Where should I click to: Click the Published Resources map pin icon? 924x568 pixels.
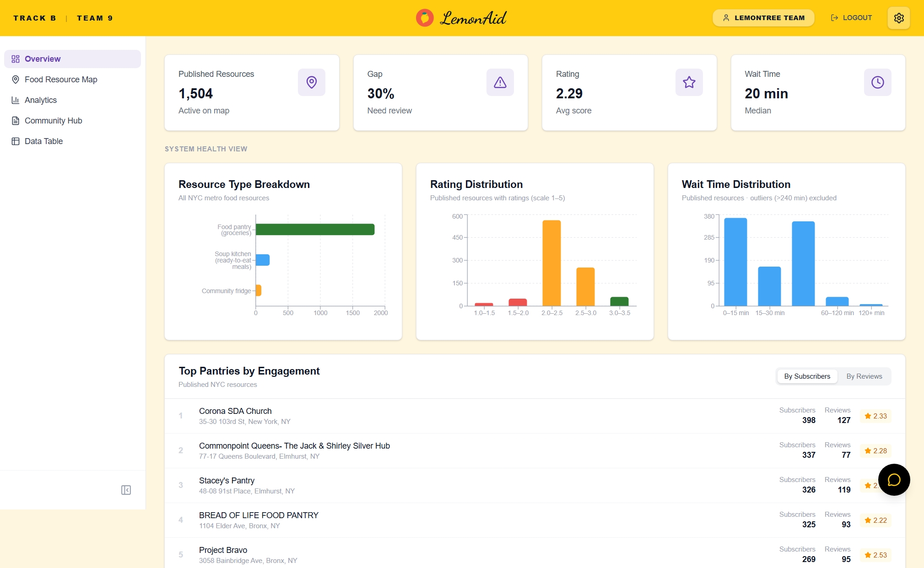(x=311, y=82)
